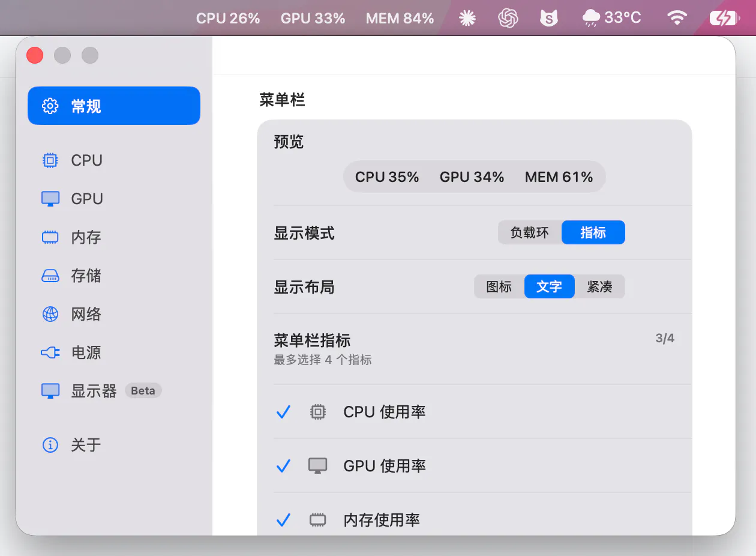Click the 电源 plug icon in sidebar
The width and height of the screenshot is (756, 556).
tap(50, 352)
